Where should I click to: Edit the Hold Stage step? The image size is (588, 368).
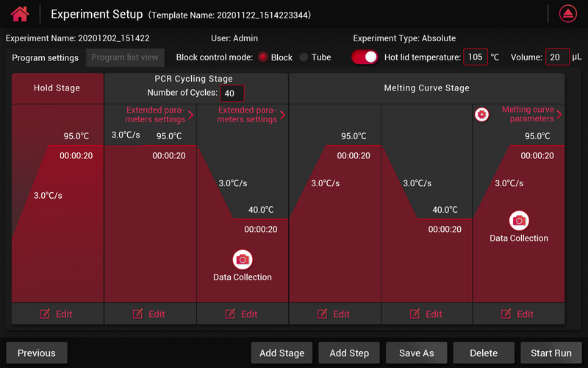point(57,314)
